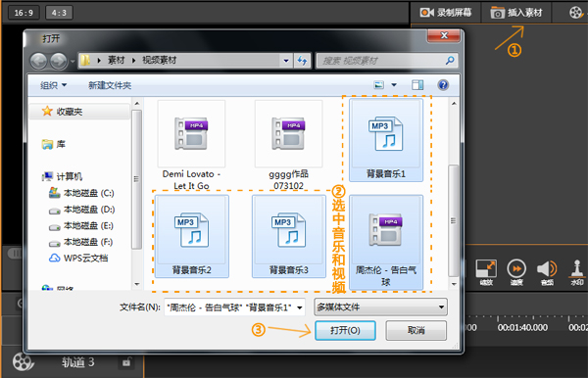This screenshot has width=588, height=378.
Task: Expand the file name history dropdown
Action: [300, 307]
